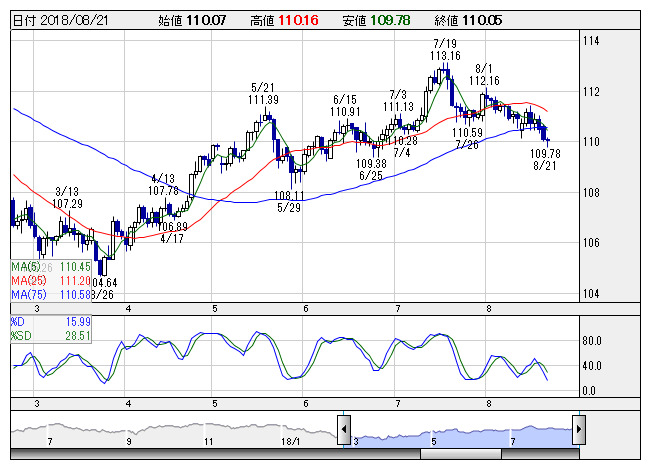Image resolution: width=652 pixels, height=469 pixels.
Task: Click the 5/29 108.11 low label
Action: (x=289, y=201)
